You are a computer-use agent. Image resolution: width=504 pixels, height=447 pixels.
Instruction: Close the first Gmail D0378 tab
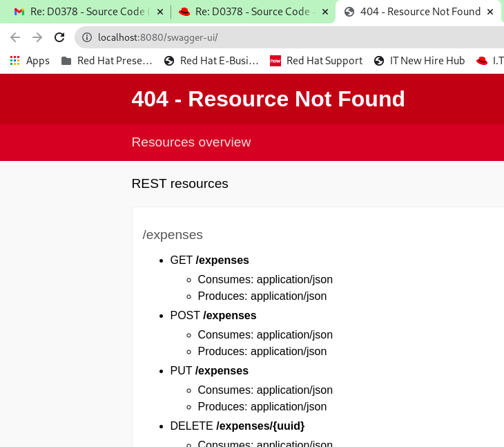click(x=159, y=12)
